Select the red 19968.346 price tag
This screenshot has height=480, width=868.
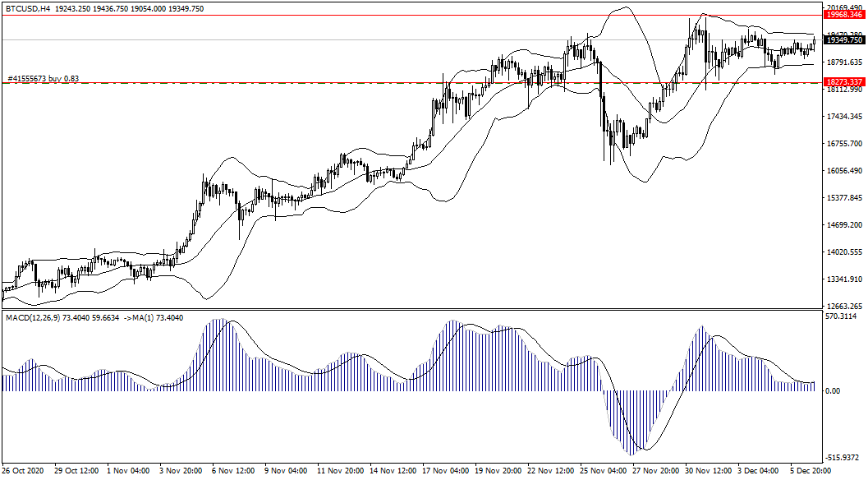[x=843, y=15]
